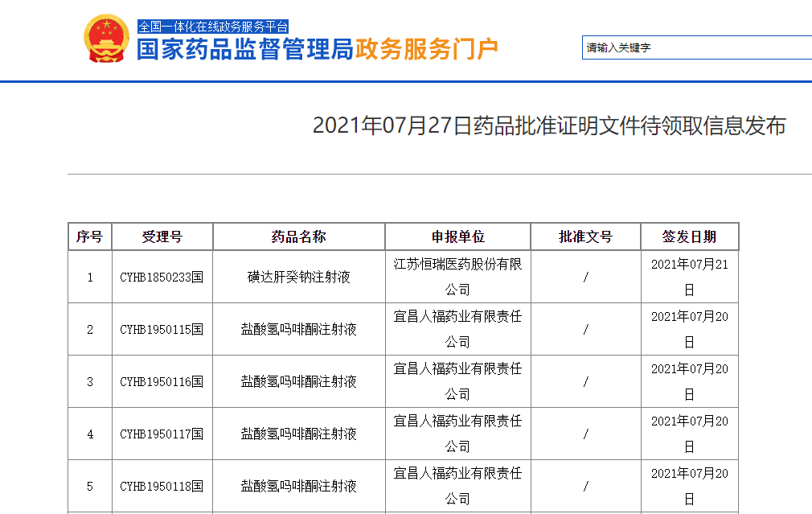812x514 pixels.
Task: Click the issue date in the CYHB1950116国 row
Action: click(x=689, y=382)
